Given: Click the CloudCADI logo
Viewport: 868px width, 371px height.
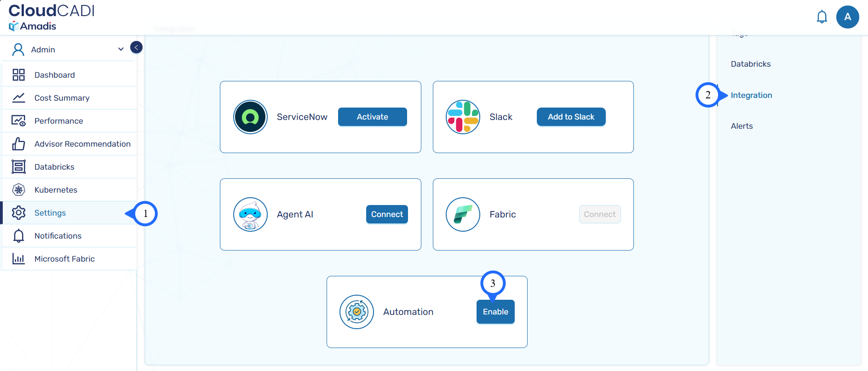Looking at the screenshot, I should (51, 17).
